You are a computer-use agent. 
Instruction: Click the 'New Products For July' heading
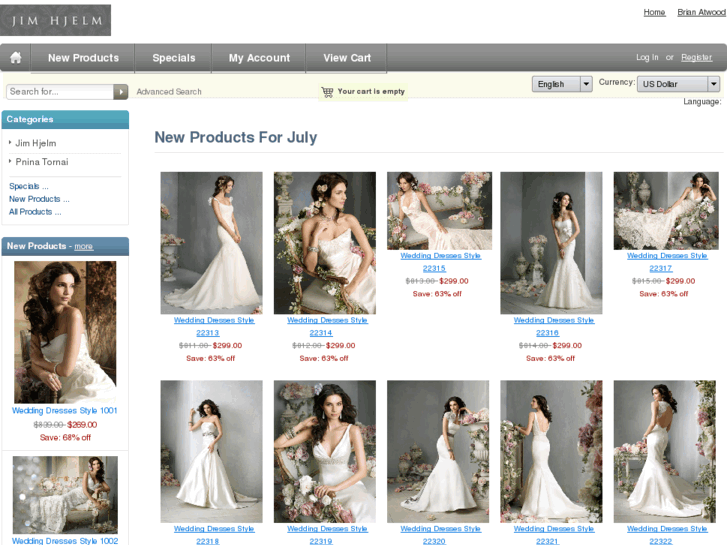click(x=236, y=137)
